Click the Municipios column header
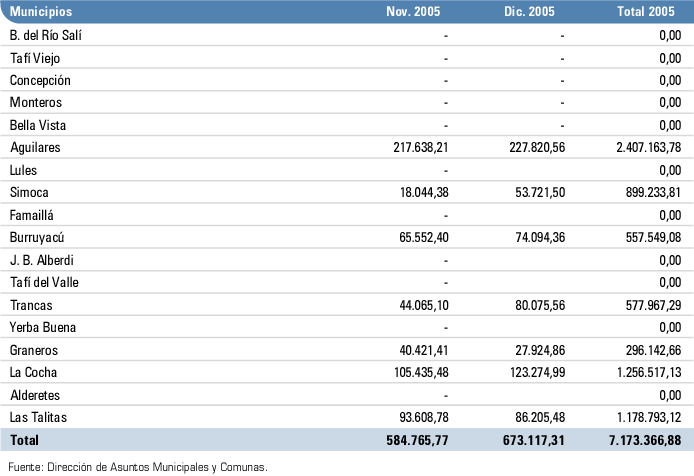694x476 pixels. [40, 12]
